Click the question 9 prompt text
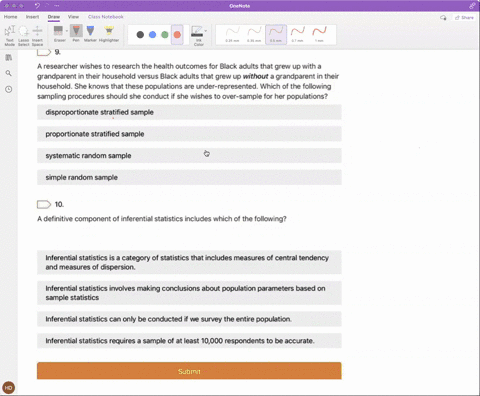480x396 pixels. [x=188, y=81]
